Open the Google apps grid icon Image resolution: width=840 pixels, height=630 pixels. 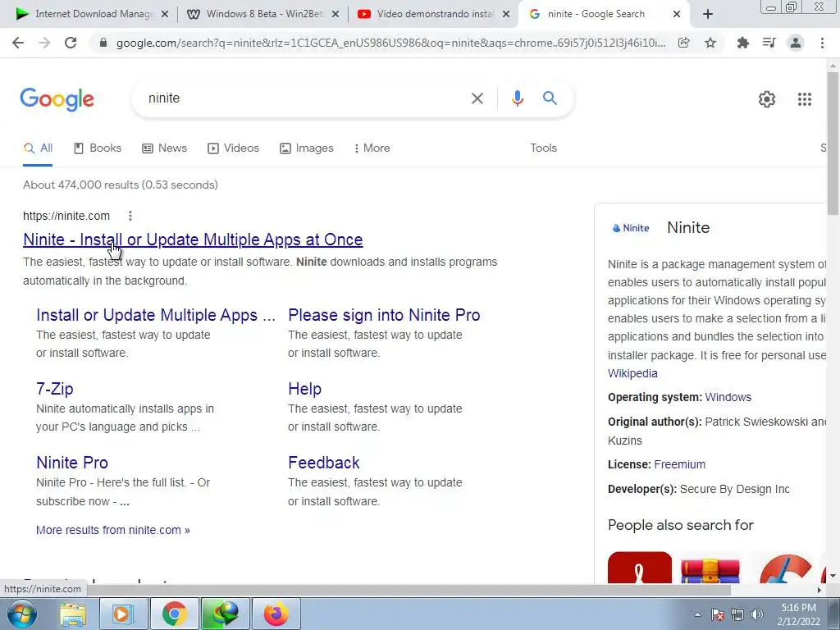pyautogui.click(x=804, y=99)
